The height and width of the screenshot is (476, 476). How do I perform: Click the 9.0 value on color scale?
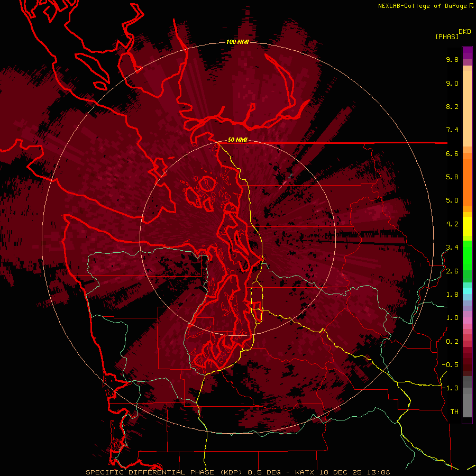452,84
